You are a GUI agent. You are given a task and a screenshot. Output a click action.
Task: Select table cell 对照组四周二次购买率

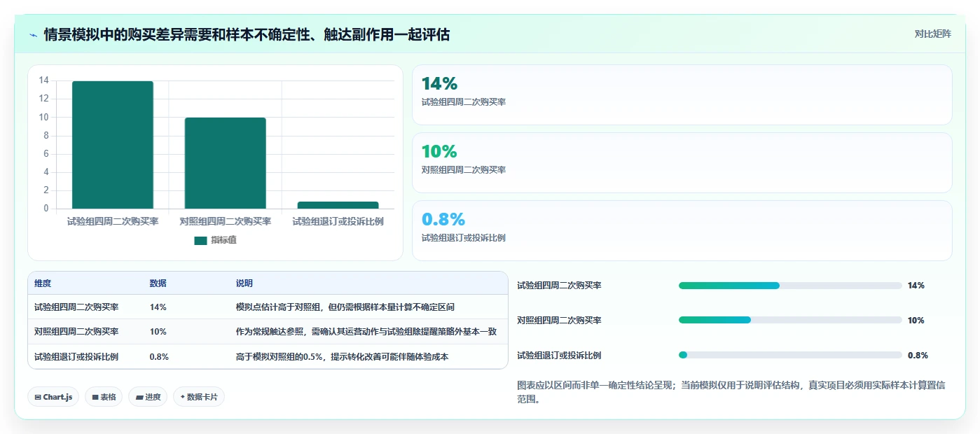click(x=76, y=332)
